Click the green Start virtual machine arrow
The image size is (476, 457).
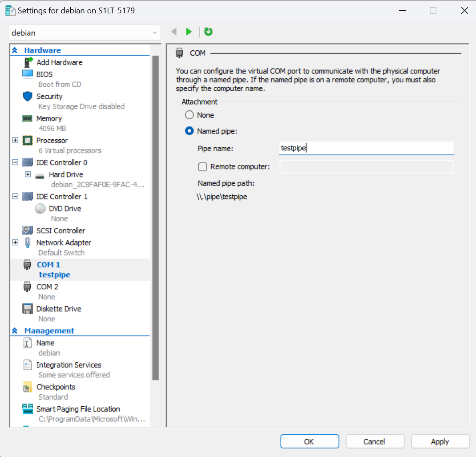click(x=189, y=32)
